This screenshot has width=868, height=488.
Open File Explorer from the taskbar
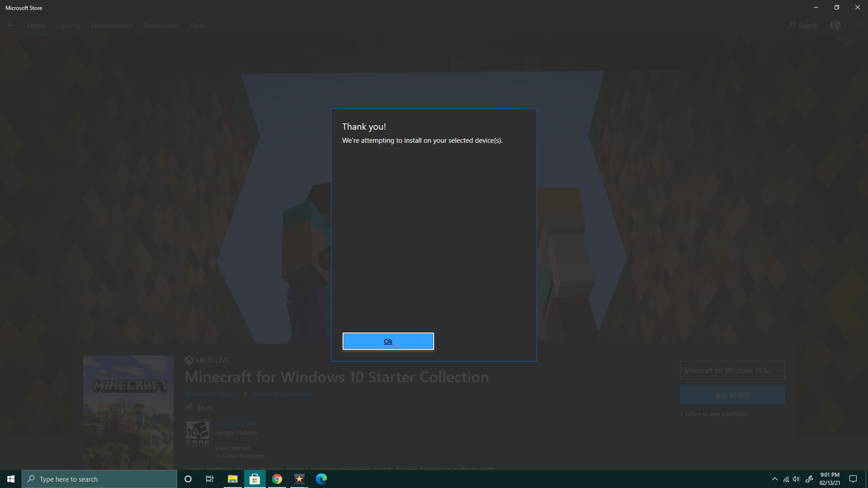coord(233,479)
